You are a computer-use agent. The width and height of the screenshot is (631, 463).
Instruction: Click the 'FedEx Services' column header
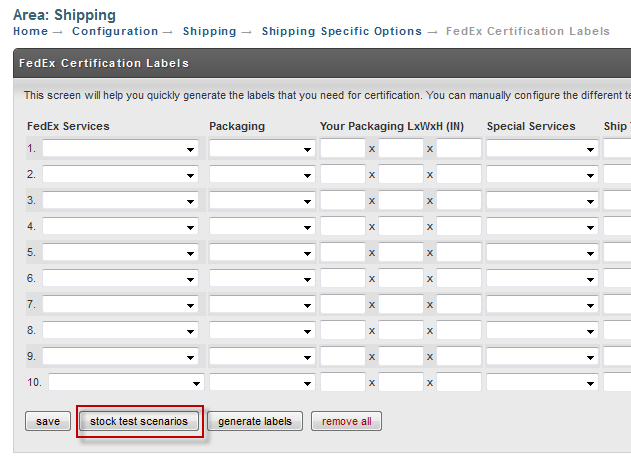pyautogui.click(x=68, y=126)
